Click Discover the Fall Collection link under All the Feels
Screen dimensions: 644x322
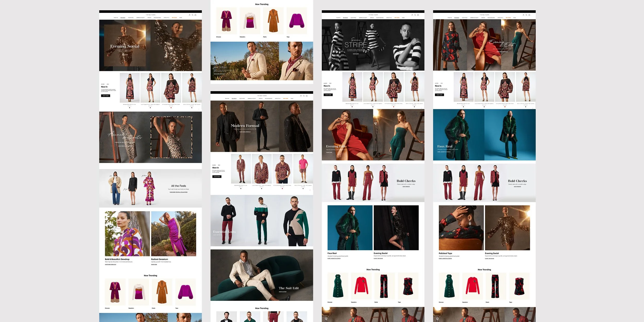click(x=179, y=192)
